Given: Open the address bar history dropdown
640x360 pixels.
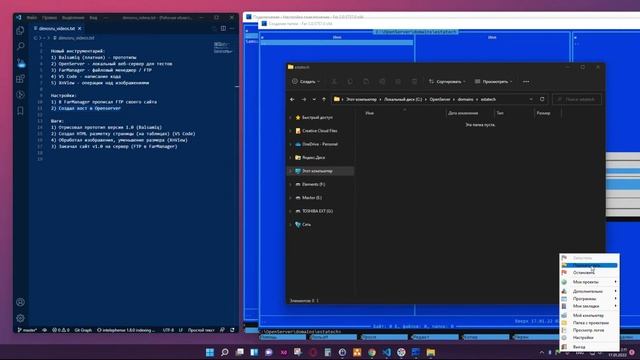Looking at the screenshot, I should point(531,99).
